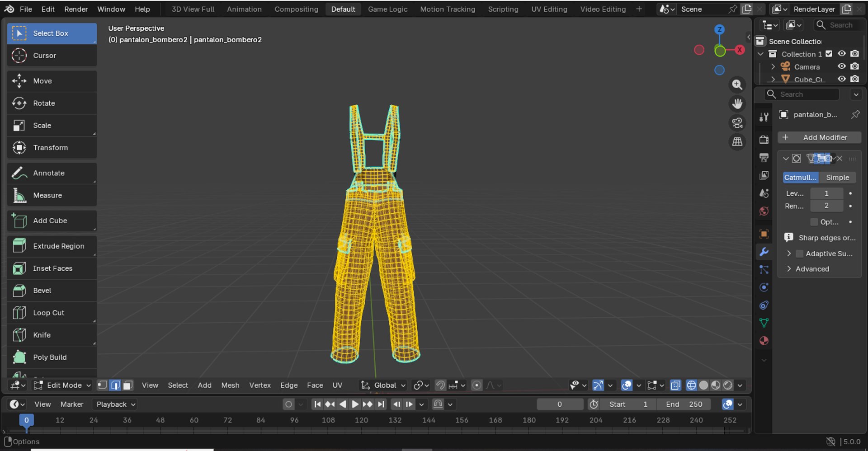Choose the Rotate tool

pos(52,103)
